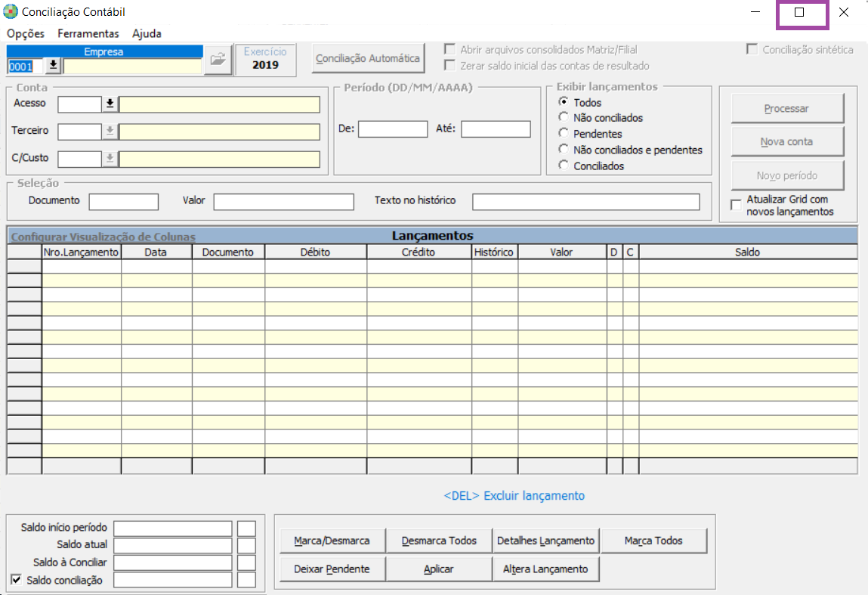Close the Conciliação Contábil window
868x595 pixels.
[x=844, y=12]
